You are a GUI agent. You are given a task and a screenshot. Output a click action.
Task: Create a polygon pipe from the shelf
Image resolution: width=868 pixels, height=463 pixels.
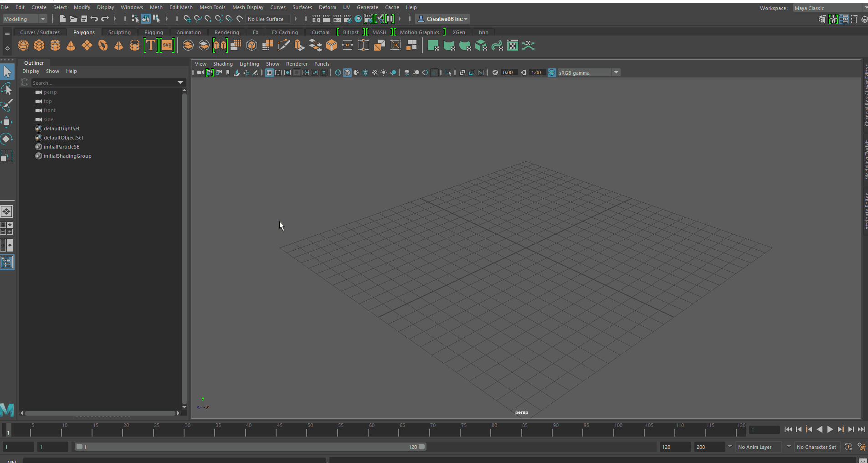pyautogui.click(x=135, y=45)
